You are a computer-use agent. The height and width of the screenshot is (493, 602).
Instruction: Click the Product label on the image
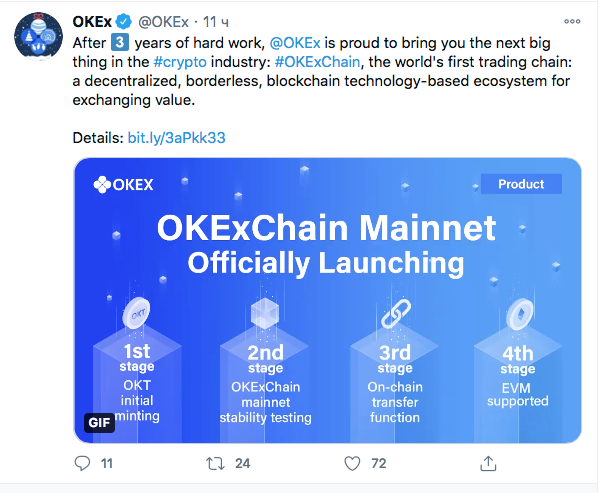[521, 184]
